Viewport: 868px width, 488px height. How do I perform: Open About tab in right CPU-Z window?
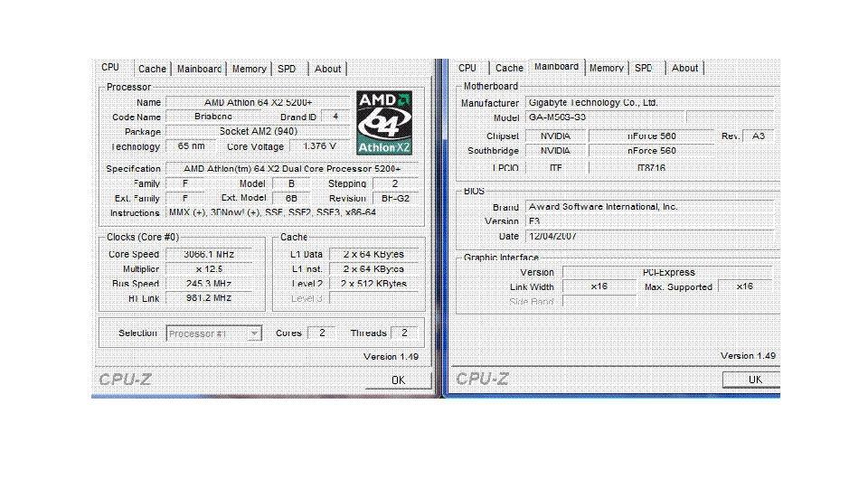(x=684, y=68)
